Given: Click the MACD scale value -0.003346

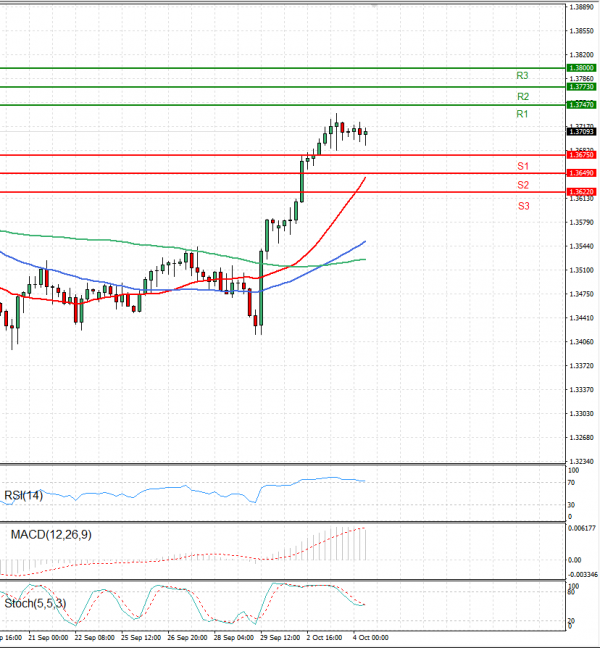Looking at the screenshot, I should 583,575.
